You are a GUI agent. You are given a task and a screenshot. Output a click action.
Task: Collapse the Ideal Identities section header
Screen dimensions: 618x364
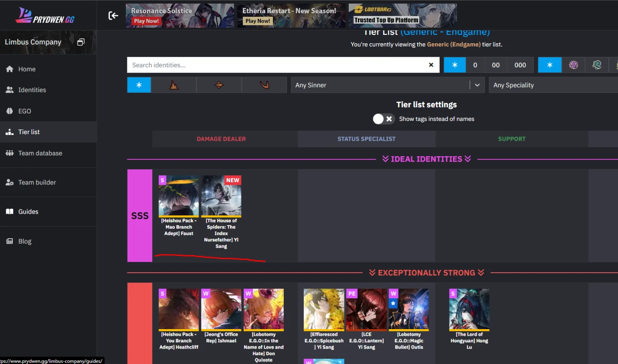(426, 159)
